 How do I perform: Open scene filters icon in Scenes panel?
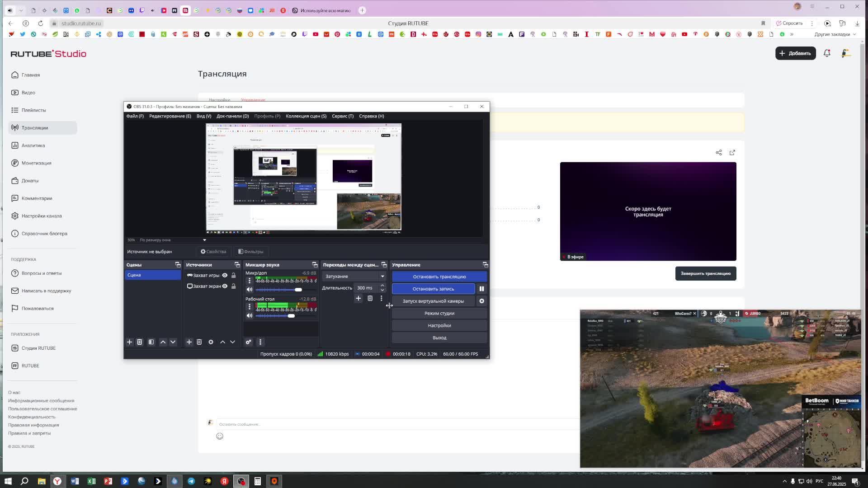click(151, 342)
